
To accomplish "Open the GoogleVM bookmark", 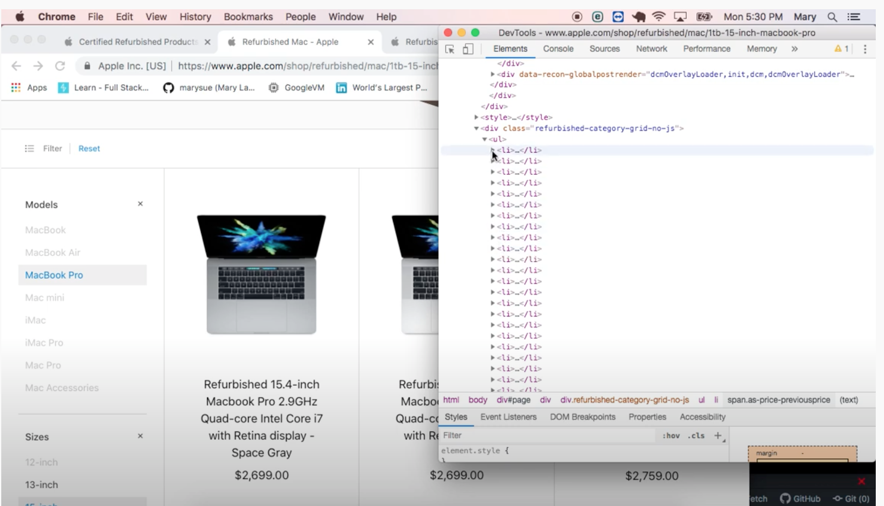I will coord(297,87).
